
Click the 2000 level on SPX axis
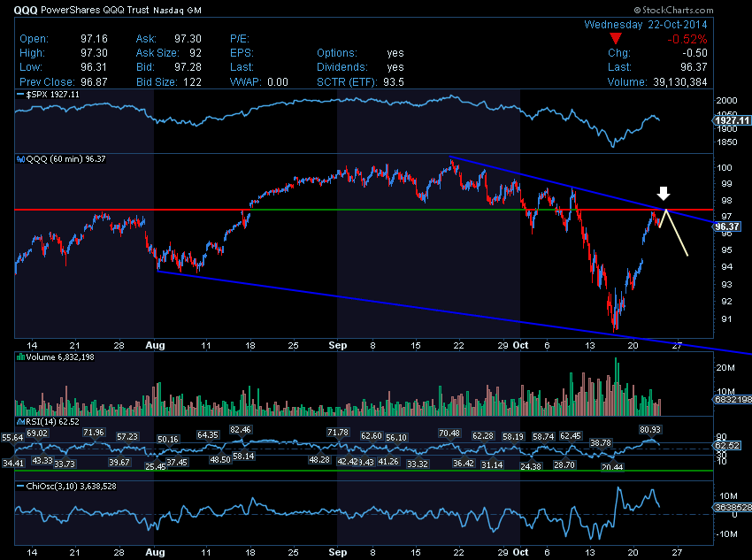(726, 101)
